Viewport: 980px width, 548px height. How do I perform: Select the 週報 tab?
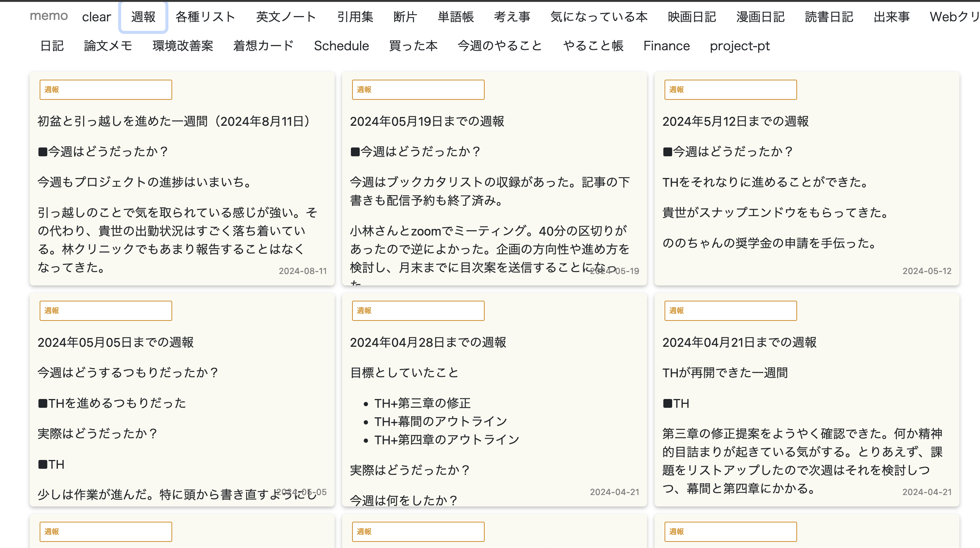143,17
